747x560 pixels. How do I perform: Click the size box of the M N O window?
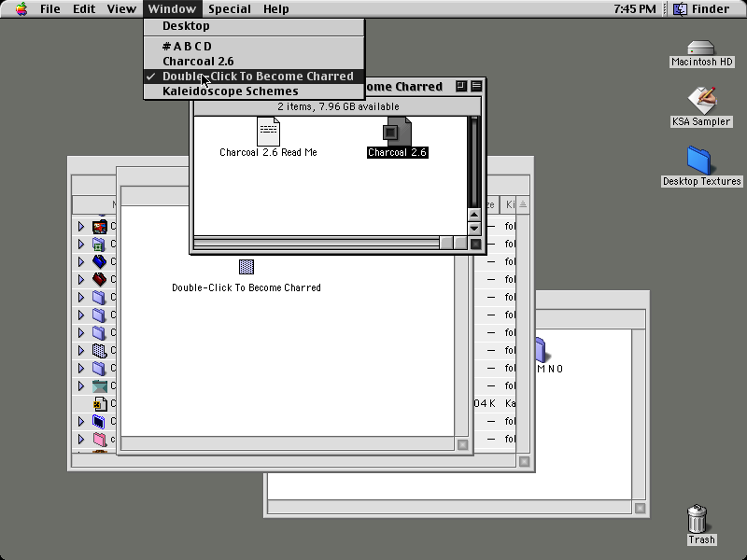pyautogui.click(x=640, y=508)
